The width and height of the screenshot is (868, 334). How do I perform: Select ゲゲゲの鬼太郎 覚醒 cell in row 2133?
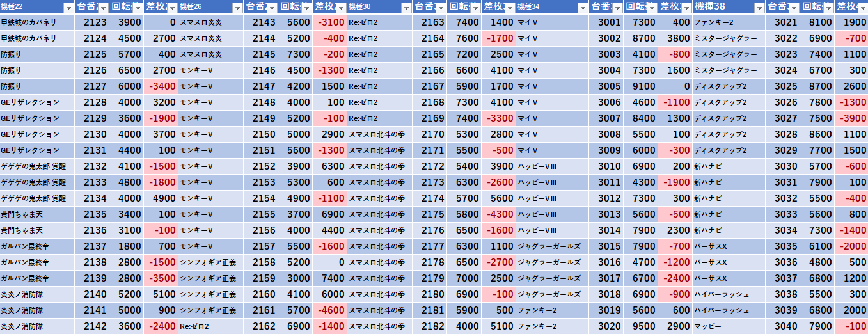click(37, 182)
